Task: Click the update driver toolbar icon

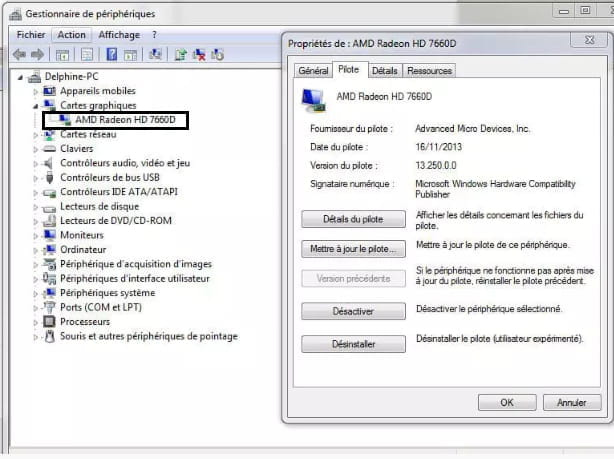Action: tap(181, 54)
